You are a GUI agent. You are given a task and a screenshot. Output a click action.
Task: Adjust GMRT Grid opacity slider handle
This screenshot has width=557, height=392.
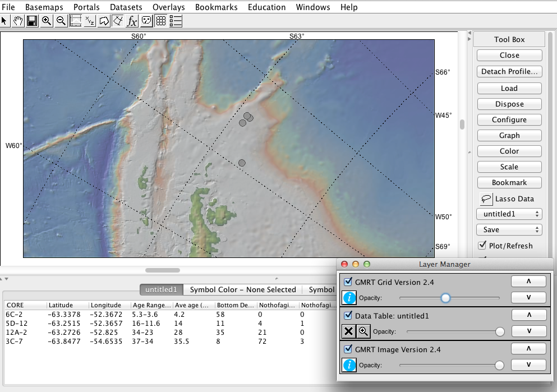pos(445,298)
